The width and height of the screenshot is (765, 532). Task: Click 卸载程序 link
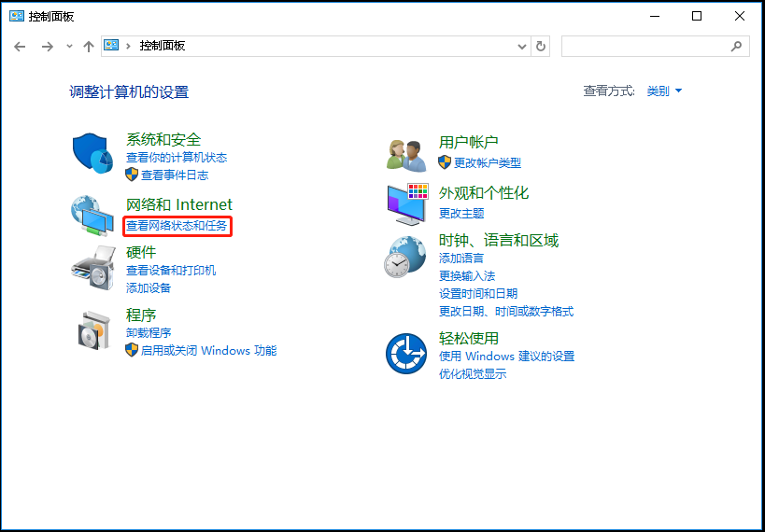point(149,332)
